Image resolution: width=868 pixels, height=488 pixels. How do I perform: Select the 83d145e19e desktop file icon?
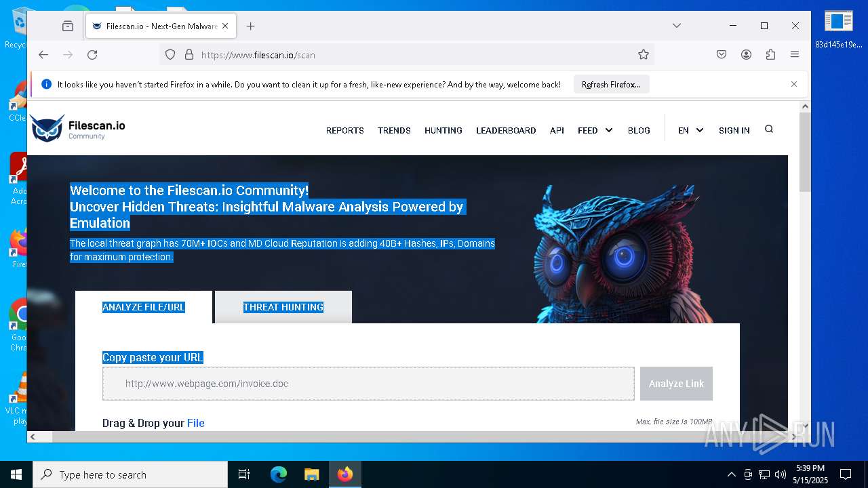pyautogui.click(x=838, y=29)
